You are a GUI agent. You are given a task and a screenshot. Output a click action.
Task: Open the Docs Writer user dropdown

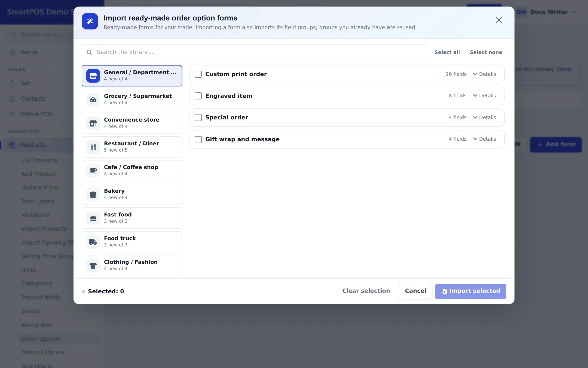click(x=546, y=12)
